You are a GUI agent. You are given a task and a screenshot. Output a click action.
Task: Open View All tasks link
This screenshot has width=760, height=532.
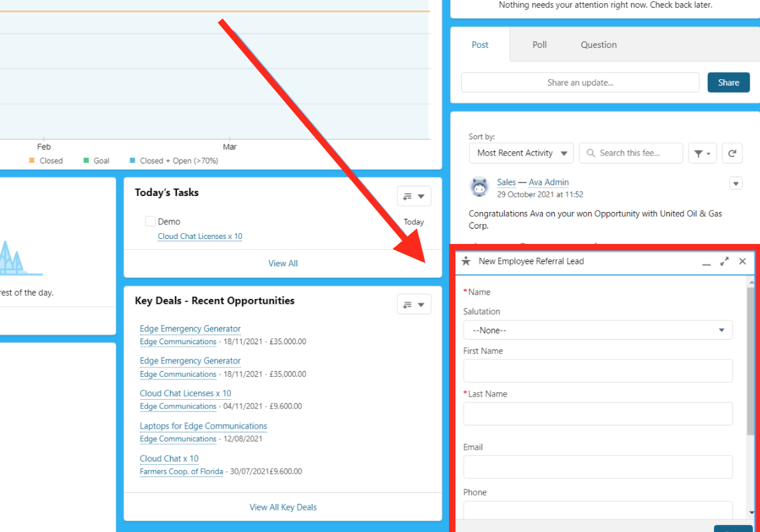pyautogui.click(x=283, y=263)
